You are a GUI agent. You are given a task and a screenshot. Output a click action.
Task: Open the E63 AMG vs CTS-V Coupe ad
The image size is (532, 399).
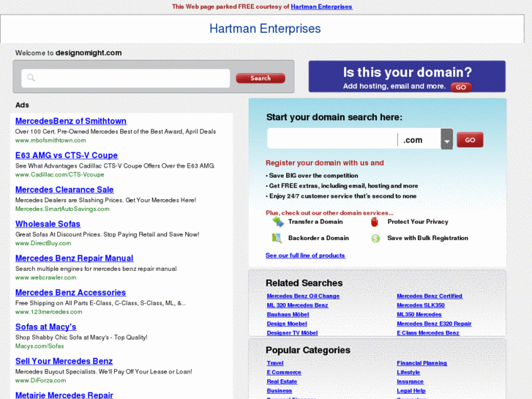(x=67, y=155)
